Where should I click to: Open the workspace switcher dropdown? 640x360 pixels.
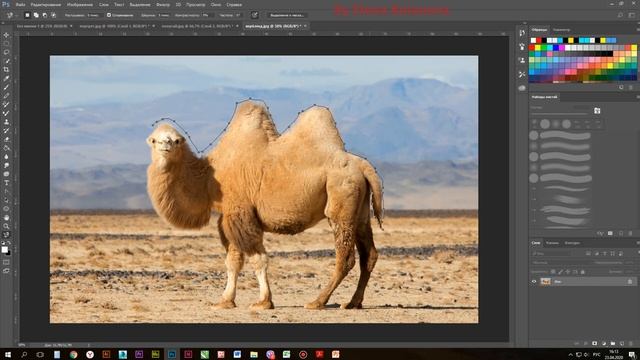[x=632, y=15]
